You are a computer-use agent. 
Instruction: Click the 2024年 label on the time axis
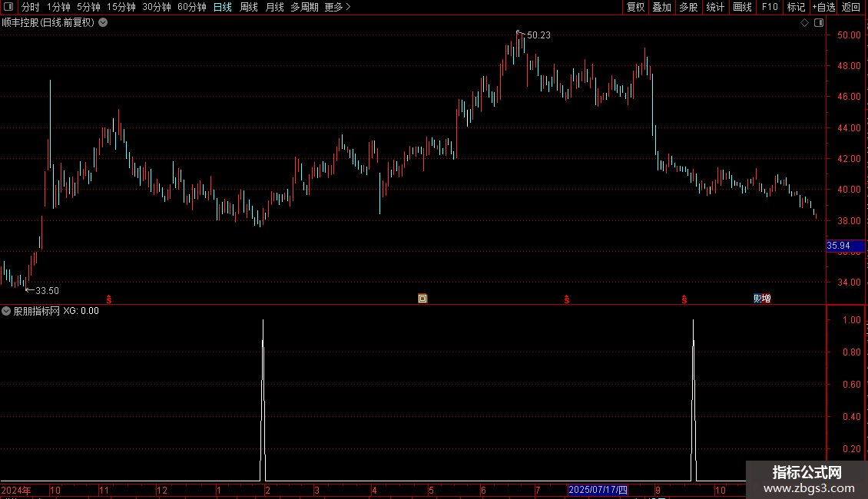(16, 491)
